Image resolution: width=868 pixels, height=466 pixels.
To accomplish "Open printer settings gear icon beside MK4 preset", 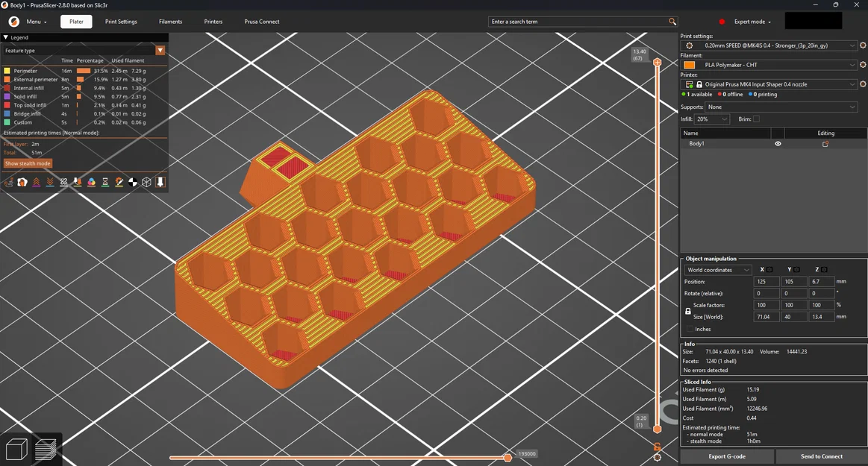I will pyautogui.click(x=863, y=84).
